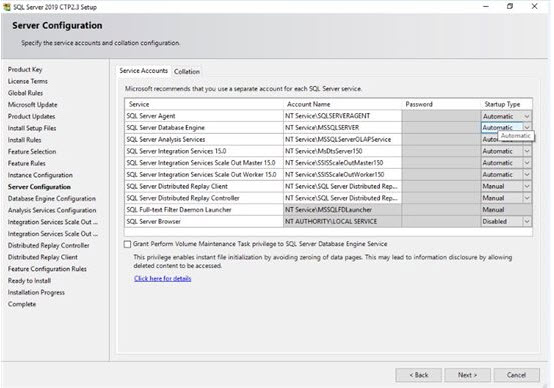The height and width of the screenshot is (388, 554).
Task: Cancel the SQL Server setup
Action: 516,375
